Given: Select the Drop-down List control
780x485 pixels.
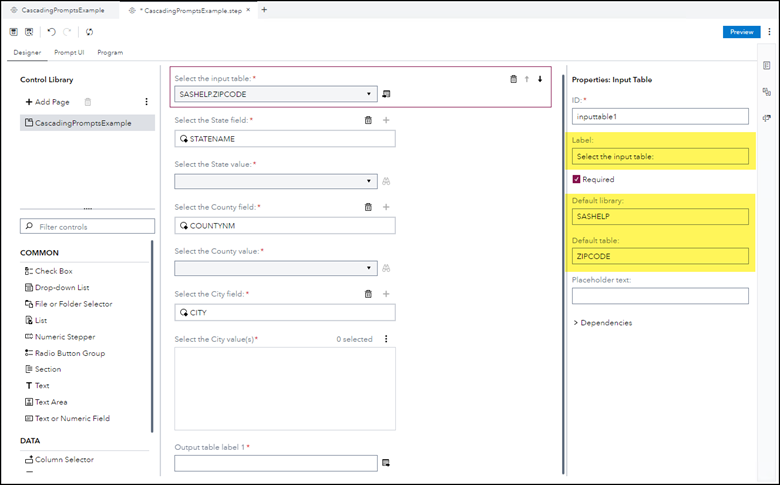Looking at the screenshot, I should point(57,288).
